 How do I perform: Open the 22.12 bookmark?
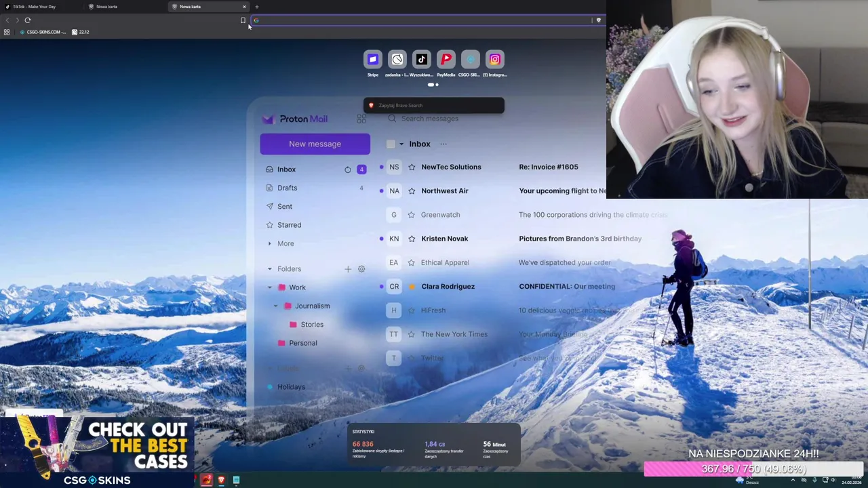(81, 32)
